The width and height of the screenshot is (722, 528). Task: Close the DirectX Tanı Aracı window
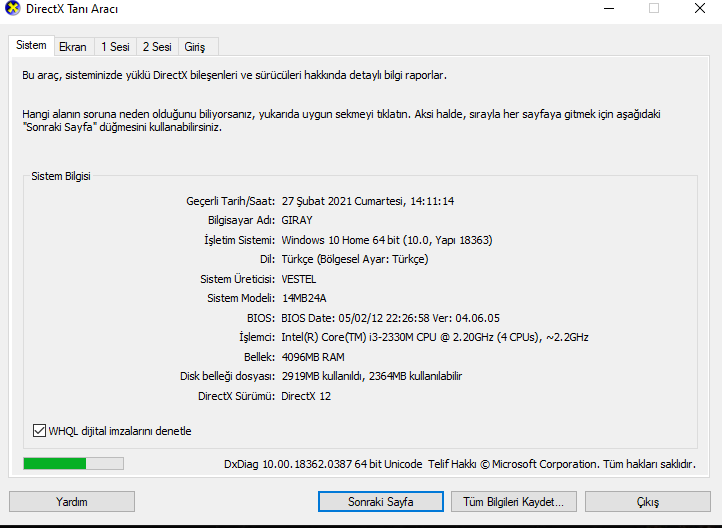(700, 8)
